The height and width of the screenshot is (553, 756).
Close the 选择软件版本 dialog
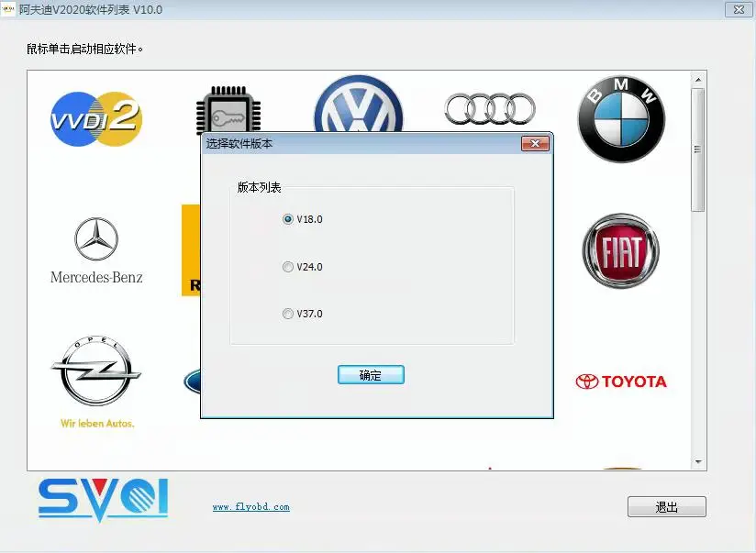point(535,144)
